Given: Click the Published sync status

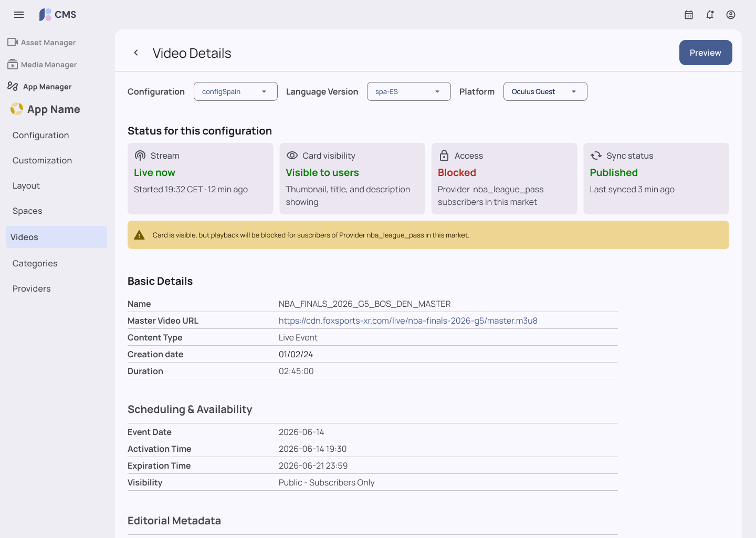Looking at the screenshot, I should (x=614, y=172).
